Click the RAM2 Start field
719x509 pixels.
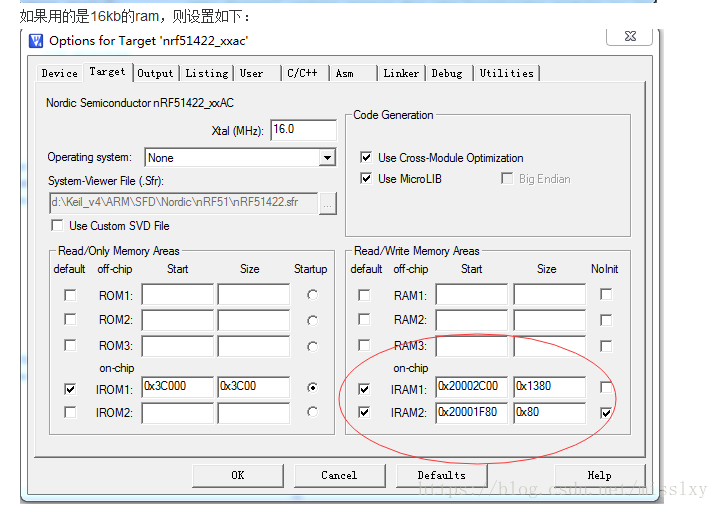point(471,320)
